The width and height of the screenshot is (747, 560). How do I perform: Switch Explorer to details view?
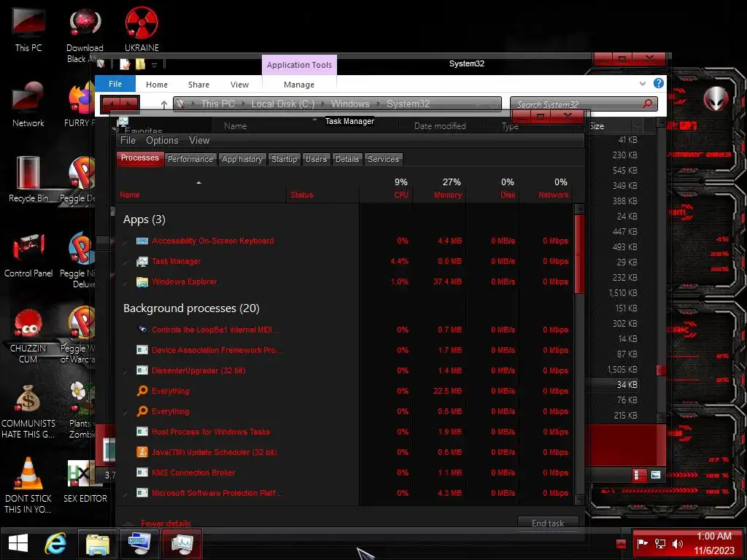pyautogui.click(x=640, y=475)
